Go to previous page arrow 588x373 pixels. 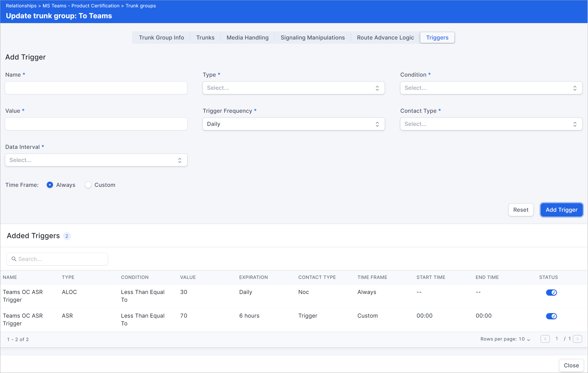pos(545,339)
